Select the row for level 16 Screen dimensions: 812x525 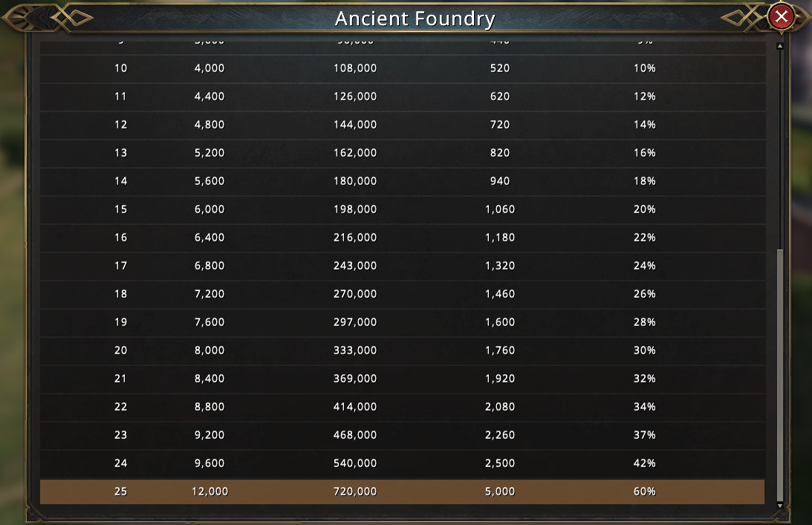pos(402,238)
